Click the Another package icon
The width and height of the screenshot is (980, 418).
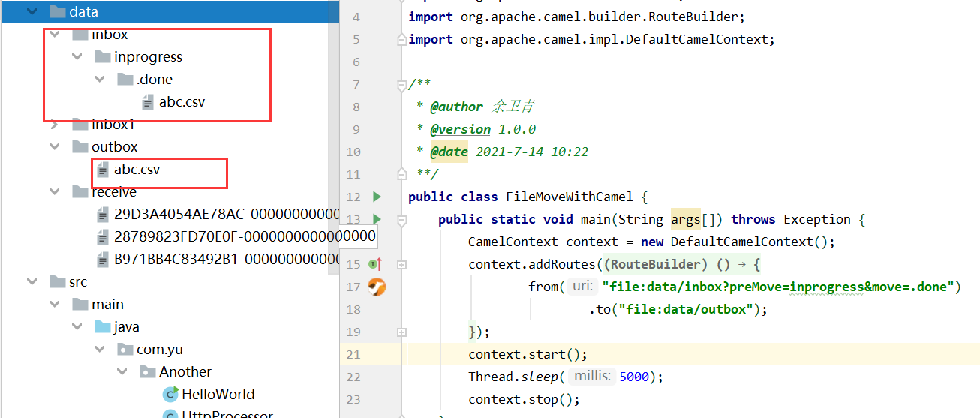[148, 372]
